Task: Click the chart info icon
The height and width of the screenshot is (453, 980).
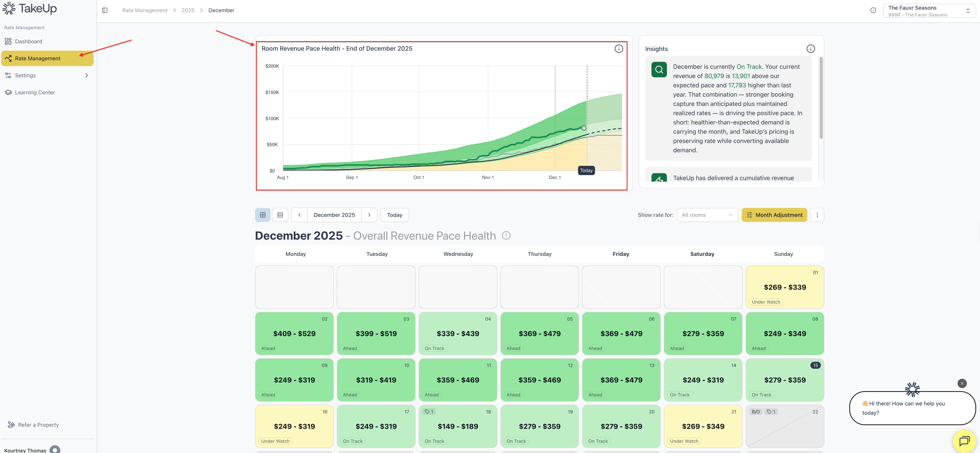Action: pyautogui.click(x=619, y=49)
